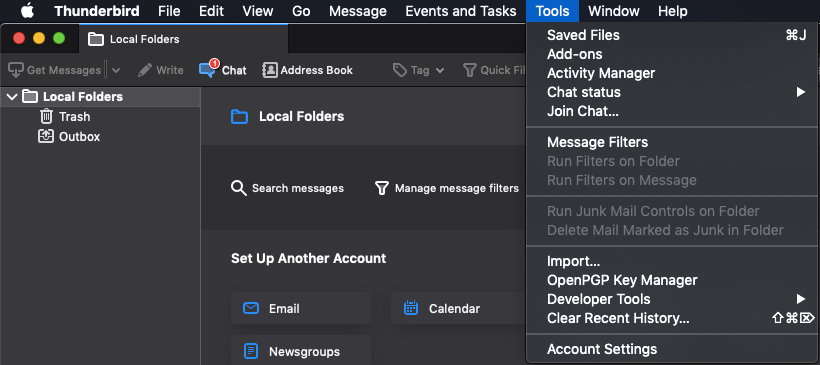
Task: Click the Set Up Another Account heading
Action: 309,258
